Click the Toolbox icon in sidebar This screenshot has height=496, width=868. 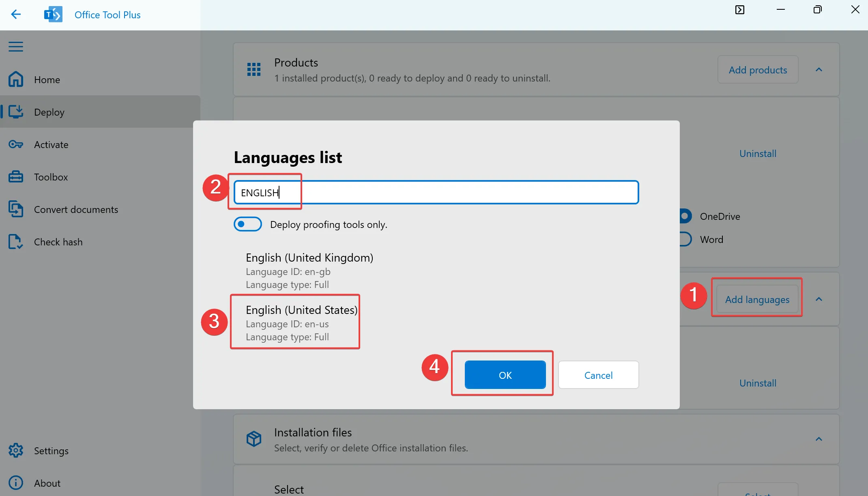click(15, 177)
